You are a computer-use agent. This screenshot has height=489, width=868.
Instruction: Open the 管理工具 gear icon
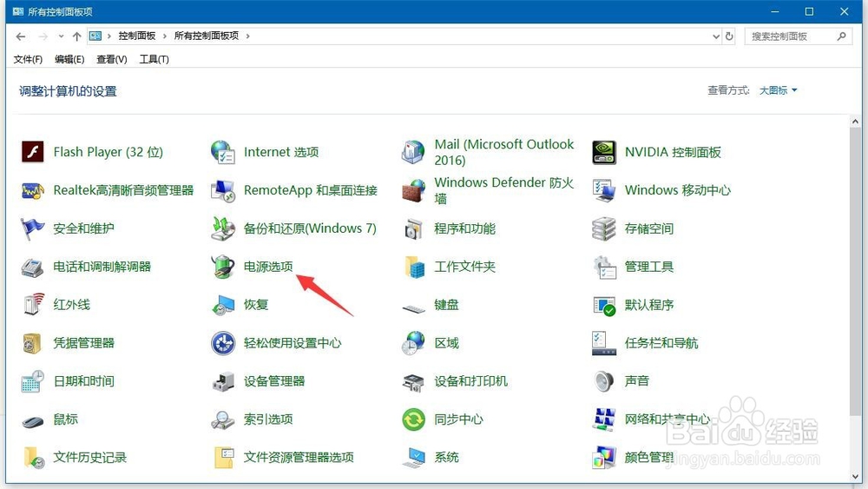pos(604,267)
